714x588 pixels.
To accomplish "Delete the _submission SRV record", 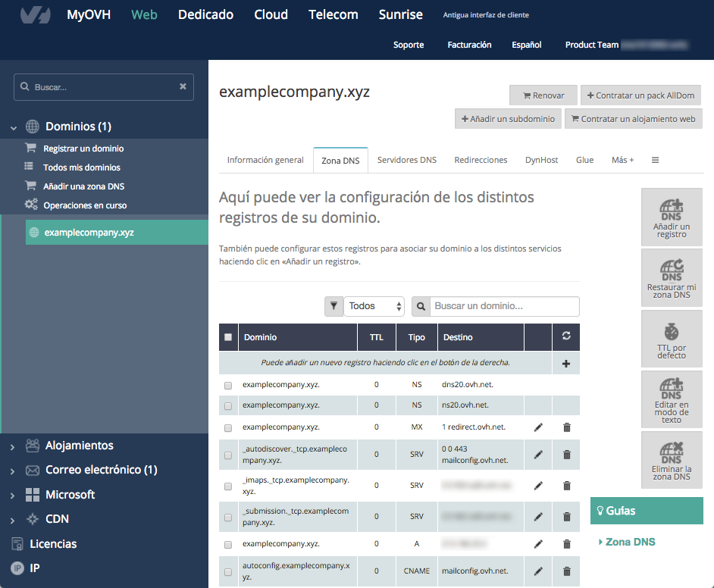I will (x=566, y=517).
